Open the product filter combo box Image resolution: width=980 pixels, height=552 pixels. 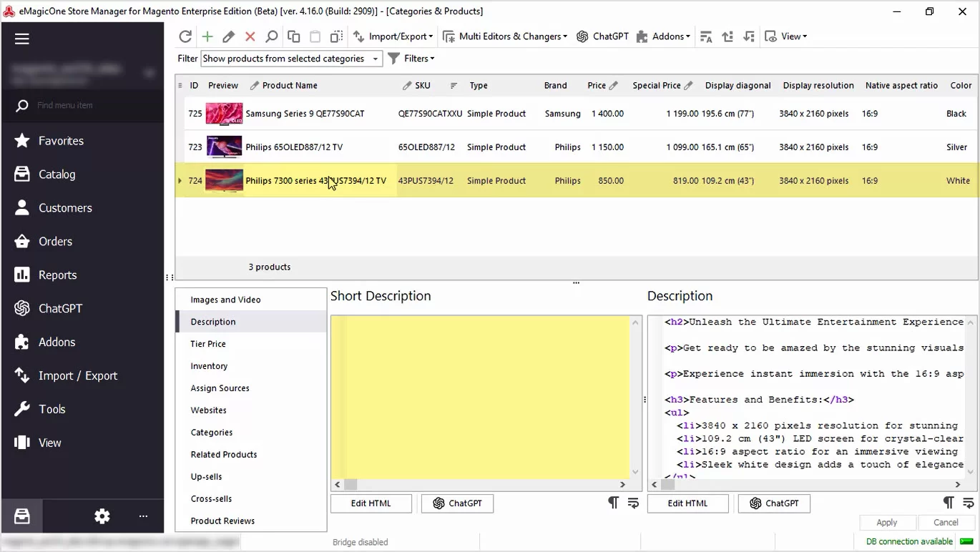point(292,59)
